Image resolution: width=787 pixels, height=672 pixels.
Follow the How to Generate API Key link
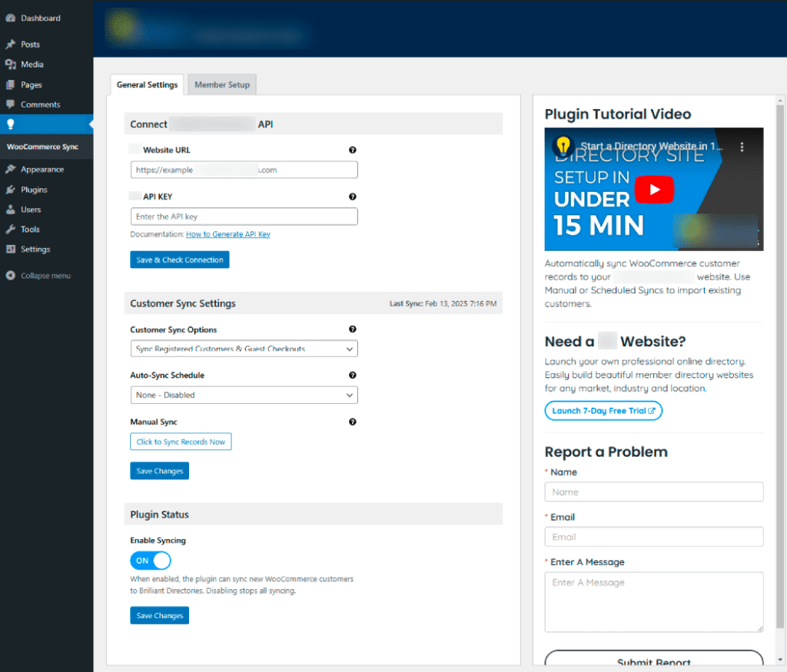tap(227, 234)
